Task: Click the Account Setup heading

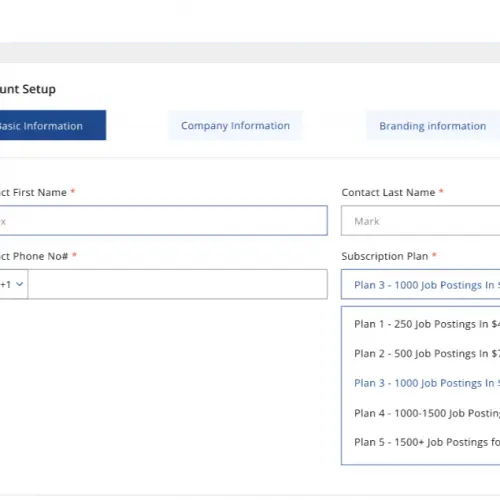Action: point(28,89)
